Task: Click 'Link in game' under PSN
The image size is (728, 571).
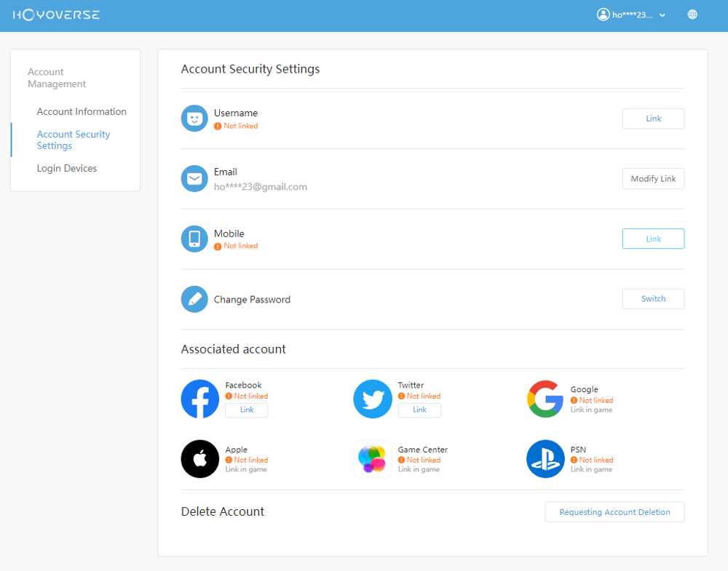Action: tap(591, 469)
